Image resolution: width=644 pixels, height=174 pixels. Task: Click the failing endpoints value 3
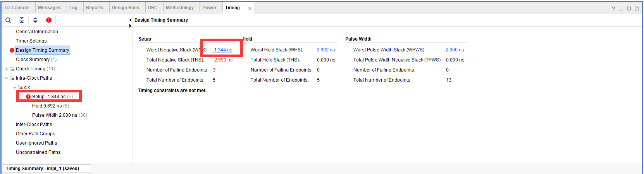pyautogui.click(x=214, y=70)
